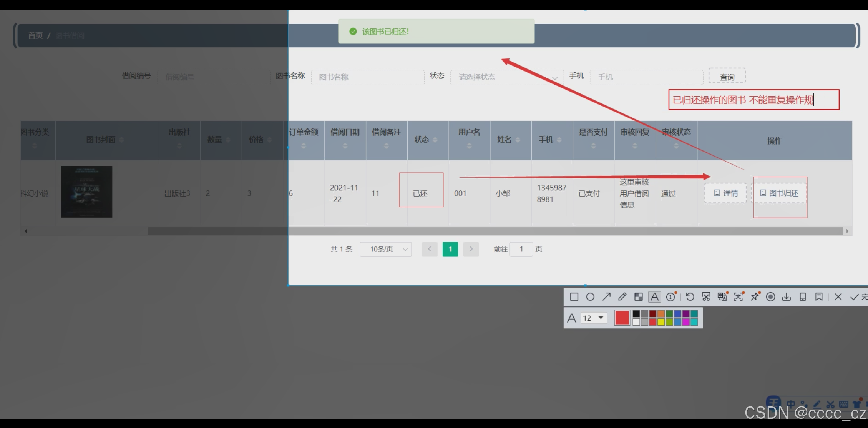Expand the 10条/页 page size selector

click(x=386, y=250)
